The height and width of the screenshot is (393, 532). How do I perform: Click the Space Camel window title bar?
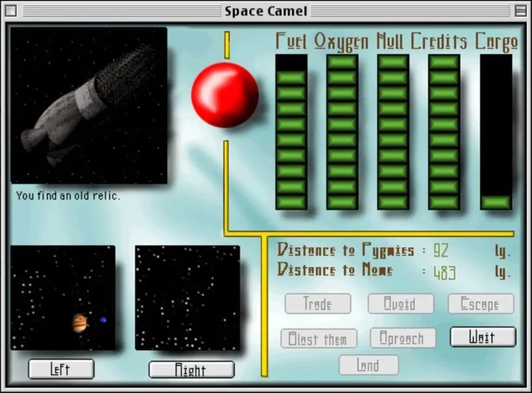click(x=266, y=11)
